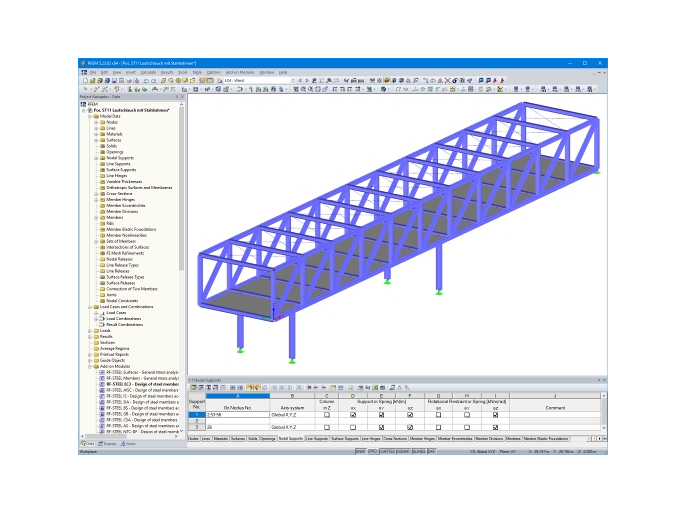Expand the Nodal Supports tree node

pos(96,158)
